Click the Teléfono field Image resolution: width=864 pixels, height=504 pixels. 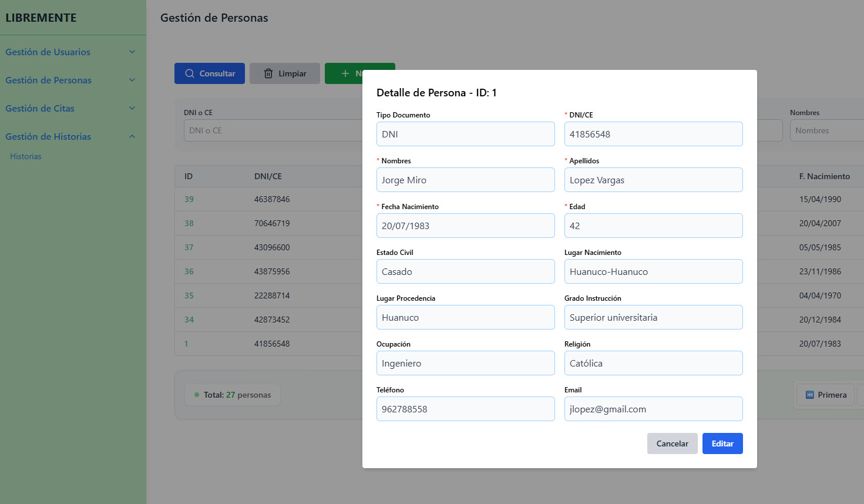click(x=466, y=409)
